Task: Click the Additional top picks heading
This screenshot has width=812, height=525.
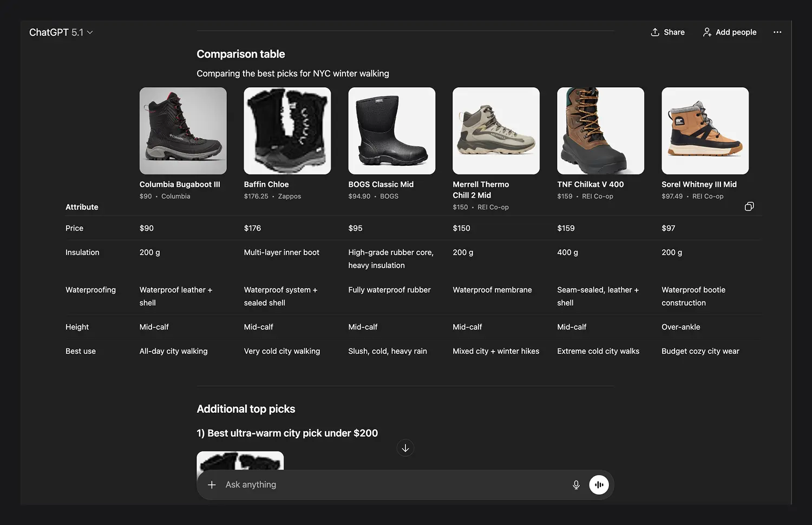Action: tap(246, 409)
